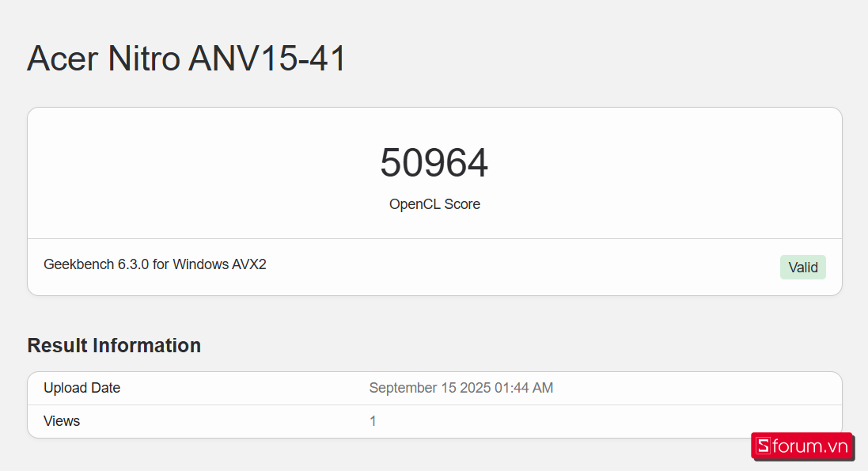Click the word Windows in version line
The image size is (868, 471).
click(x=201, y=264)
